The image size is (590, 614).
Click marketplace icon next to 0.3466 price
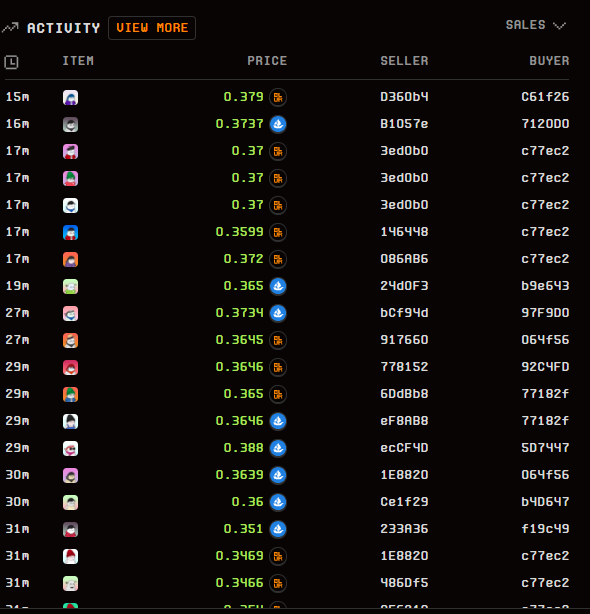[278, 583]
